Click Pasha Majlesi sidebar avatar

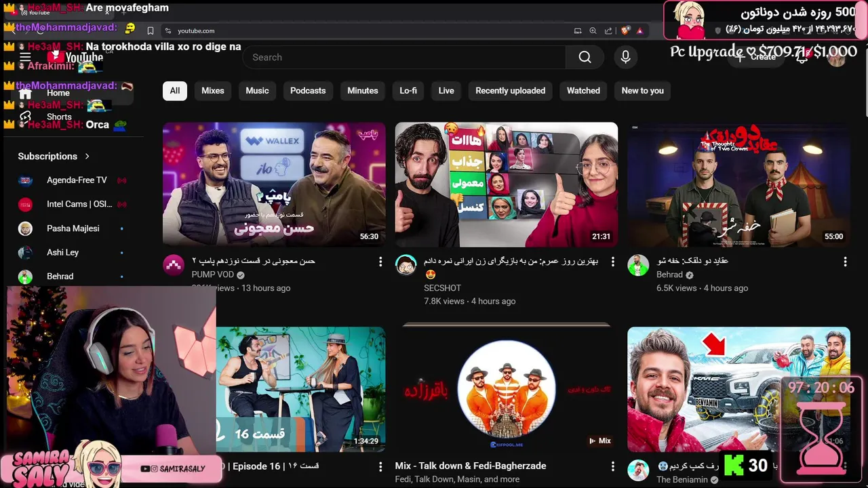[x=25, y=228]
